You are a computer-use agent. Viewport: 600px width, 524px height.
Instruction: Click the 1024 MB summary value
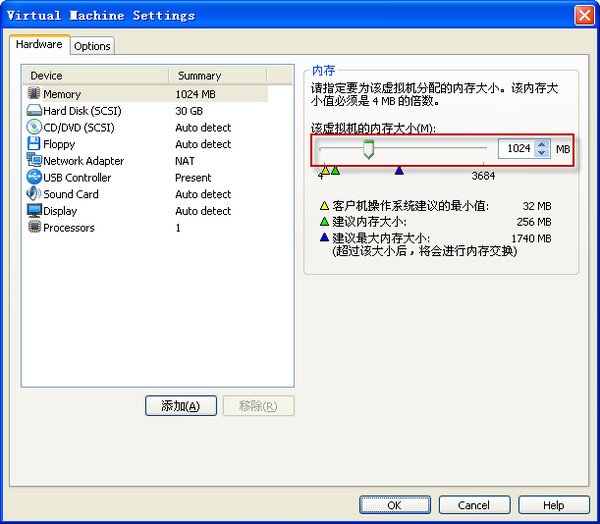[x=196, y=94]
